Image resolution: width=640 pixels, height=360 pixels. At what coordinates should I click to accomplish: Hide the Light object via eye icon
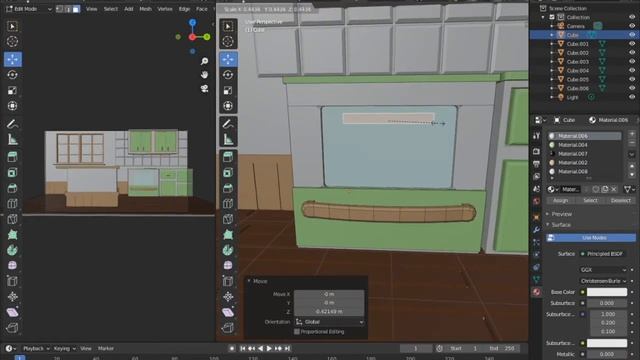pyautogui.click(x=632, y=97)
